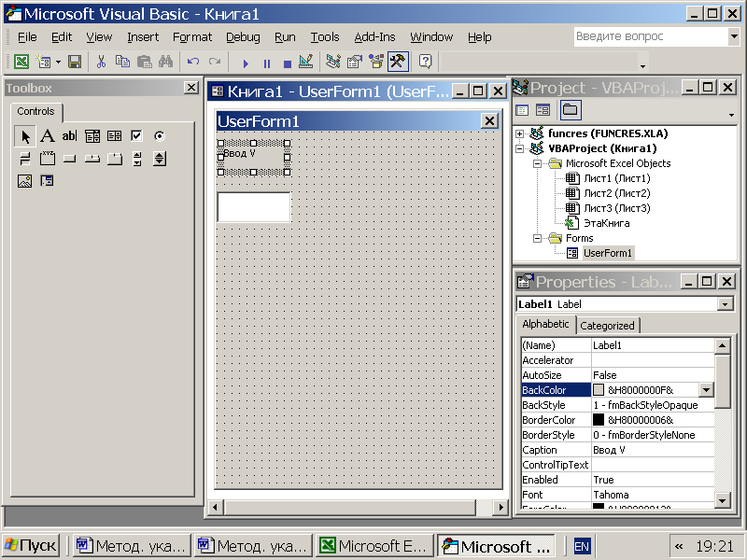
Task: Select the empty TextBox on UserForm1
Action: click(254, 207)
